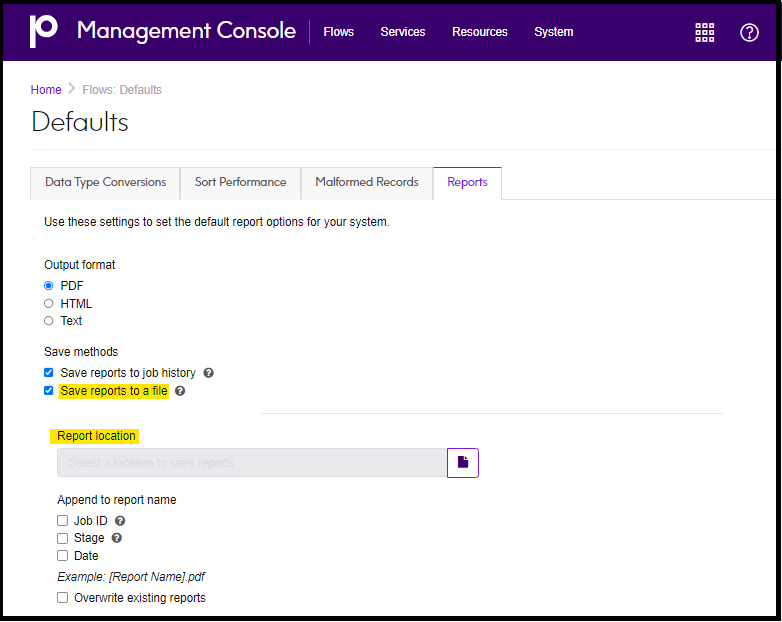The width and height of the screenshot is (782, 622).
Task: Uncheck Save reports to job history
Action: (x=49, y=373)
